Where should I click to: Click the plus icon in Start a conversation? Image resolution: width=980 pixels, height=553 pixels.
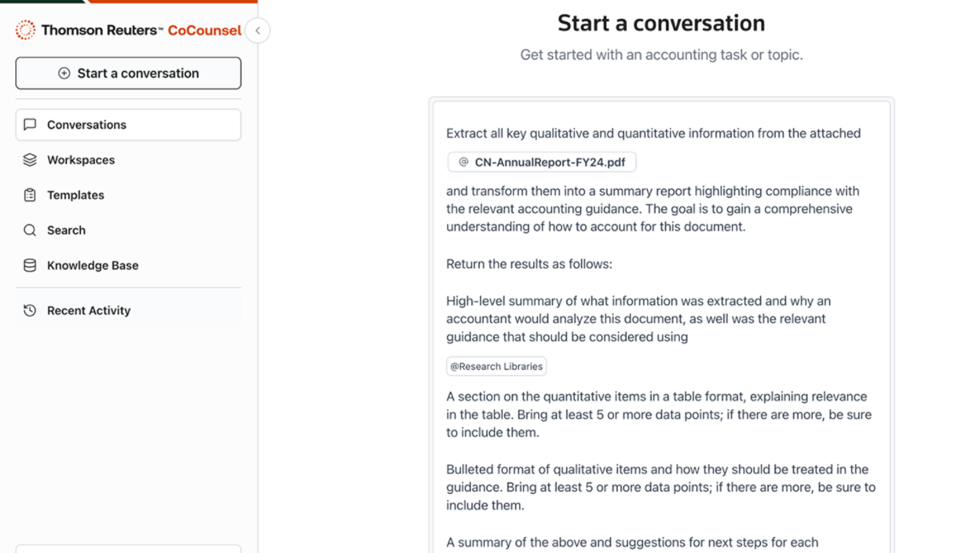(64, 74)
